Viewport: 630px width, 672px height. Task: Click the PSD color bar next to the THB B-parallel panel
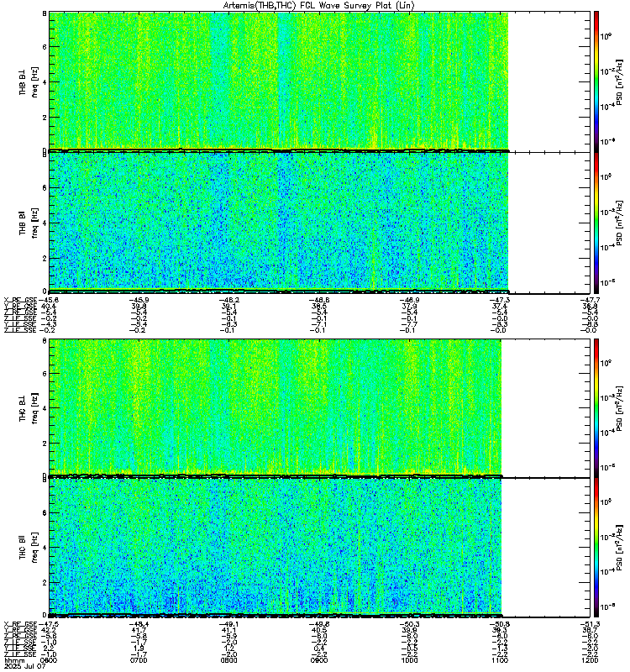[596, 223]
